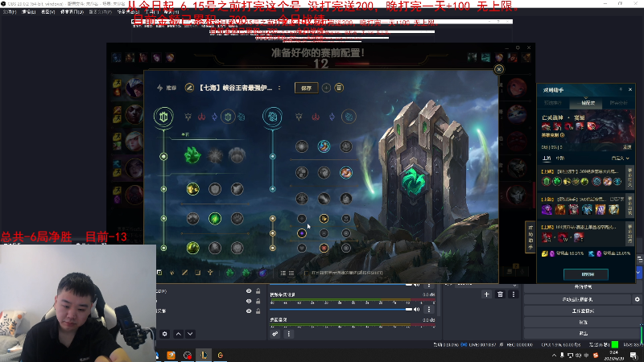The image size is (644, 362).
Task: Select the Grasp of the Undying keystone rune
Action: [192, 155]
